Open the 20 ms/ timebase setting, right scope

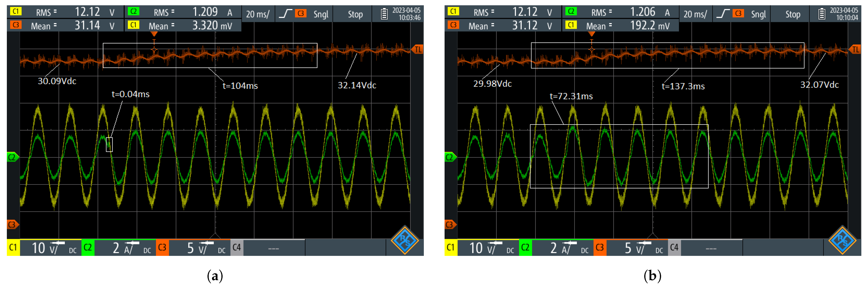pos(695,14)
